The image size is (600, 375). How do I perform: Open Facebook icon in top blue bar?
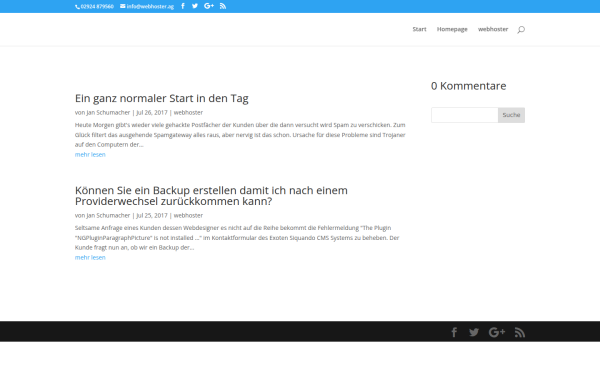click(183, 6)
